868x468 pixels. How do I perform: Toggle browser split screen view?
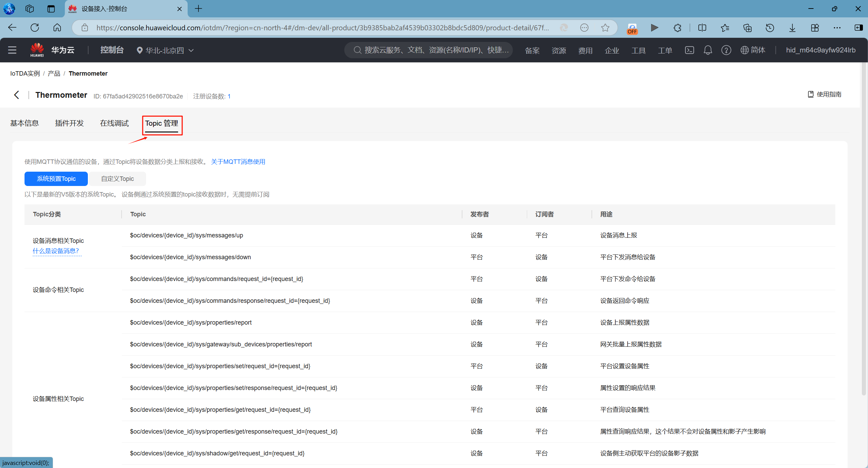tap(702, 28)
